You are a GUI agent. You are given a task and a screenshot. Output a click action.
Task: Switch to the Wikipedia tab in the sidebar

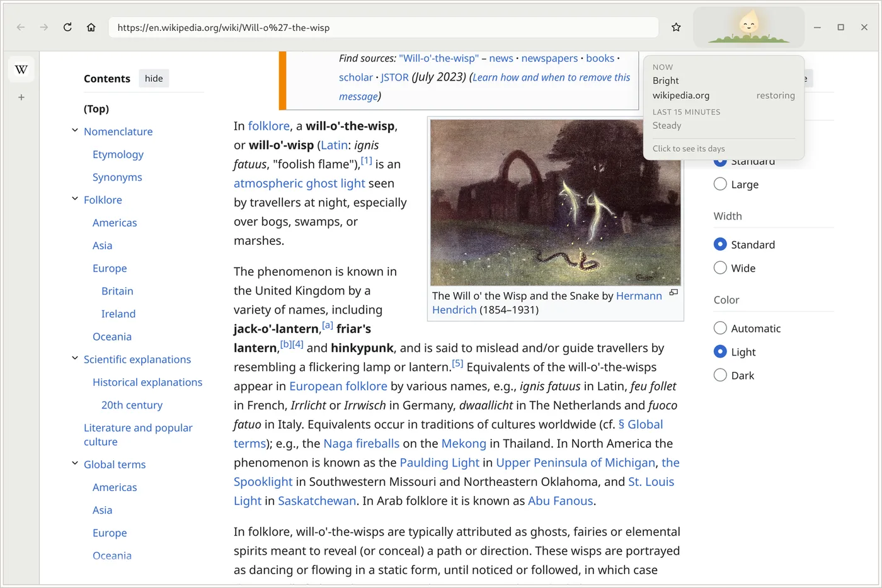[21, 69]
